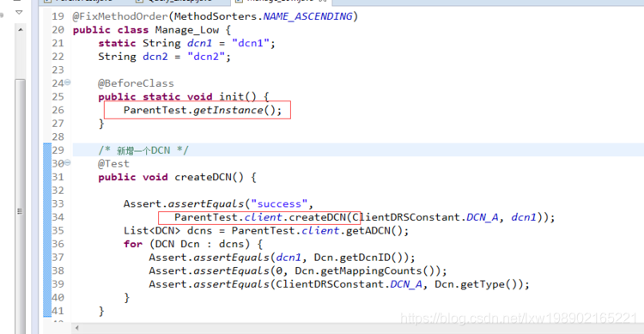Click NAME_ASCENDING constant on line 19
The image size is (644, 334).
pos(307,16)
